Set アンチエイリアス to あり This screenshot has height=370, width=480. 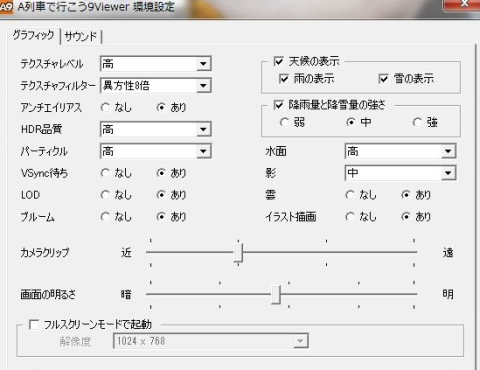point(161,107)
